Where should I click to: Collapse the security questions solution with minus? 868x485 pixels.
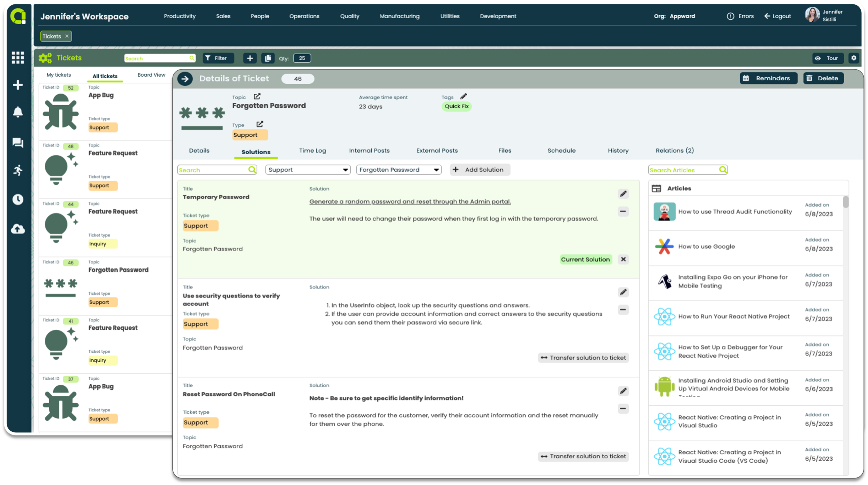pyautogui.click(x=623, y=310)
